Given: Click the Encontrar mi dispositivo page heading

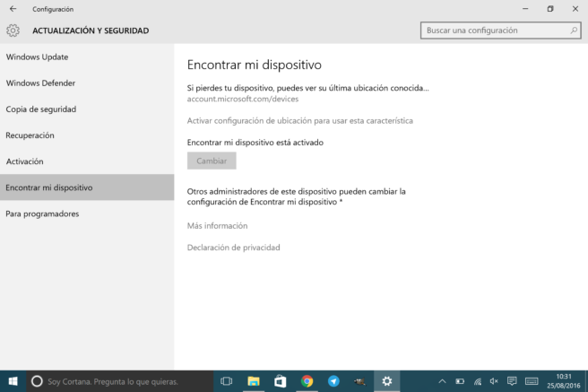Looking at the screenshot, I should pos(255,65).
